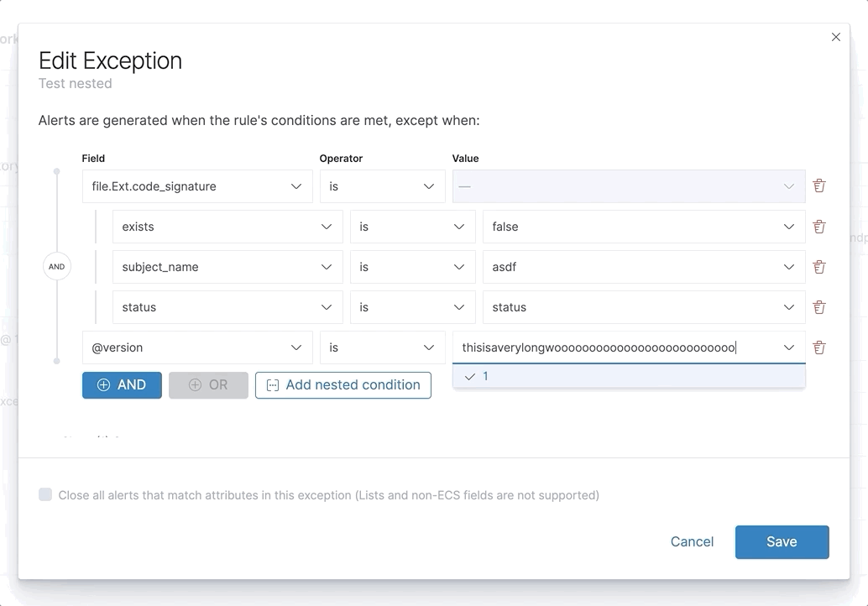Select option '1' in the suggestions list

pos(485,377)
